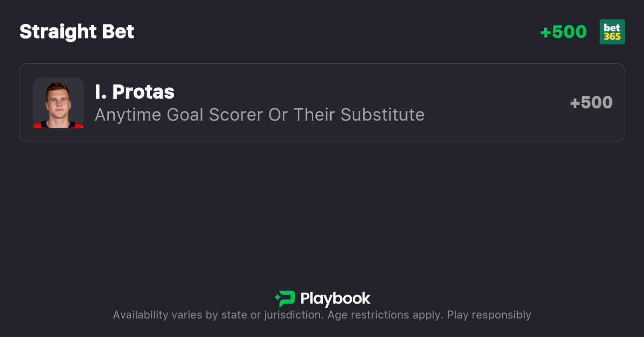
Task: Click the grey +500 odds in bet card
Action: point(591,103)
